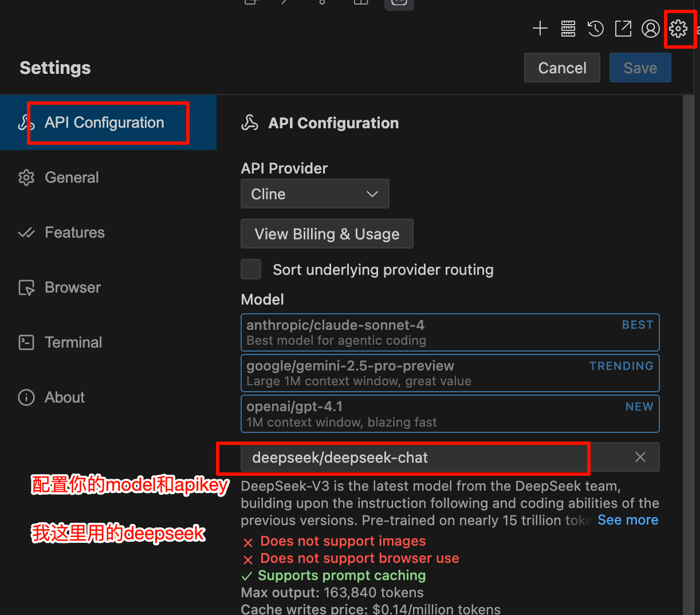Expand the API Provider dropdown showing Cline

pos(315,194)
